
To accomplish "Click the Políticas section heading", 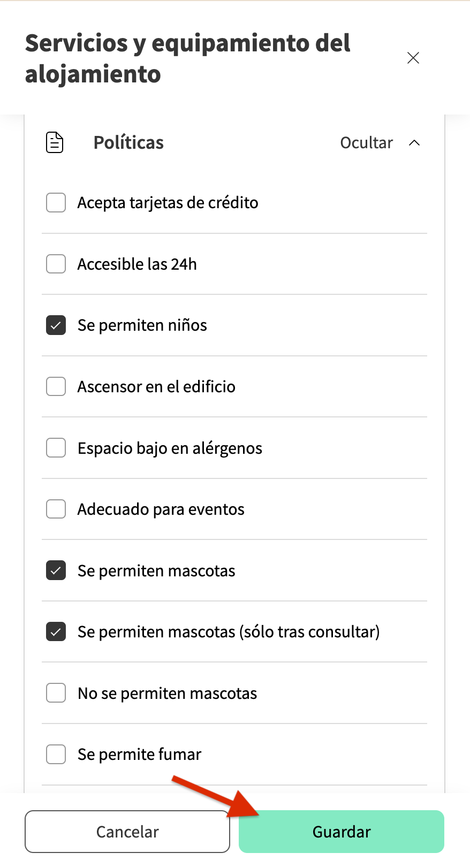I will click(x=128, y=143).
